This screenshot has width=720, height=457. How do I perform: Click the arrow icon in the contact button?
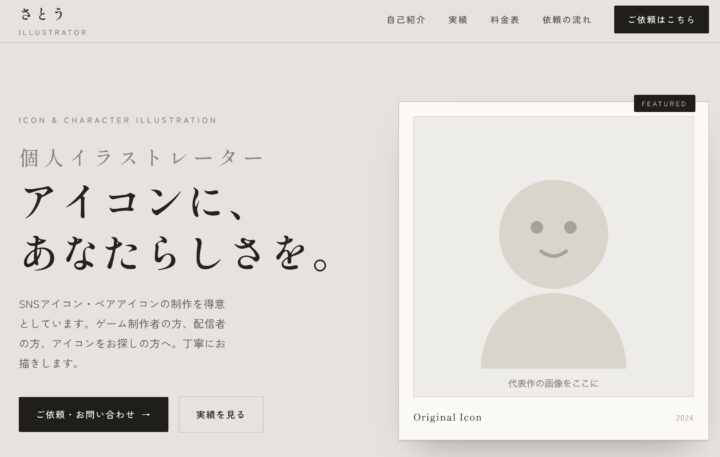coord(146,414)
